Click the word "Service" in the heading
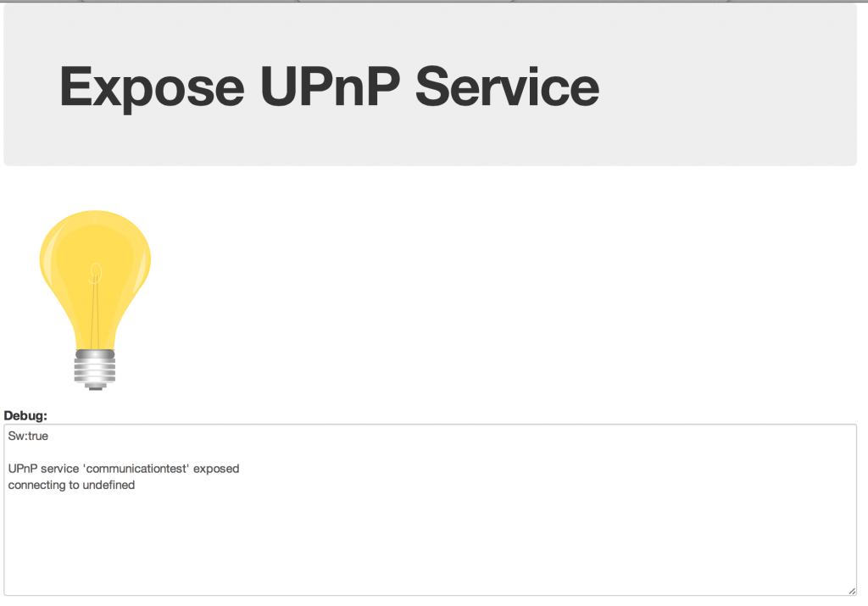The image size is (868, 606). pos(507,86)
